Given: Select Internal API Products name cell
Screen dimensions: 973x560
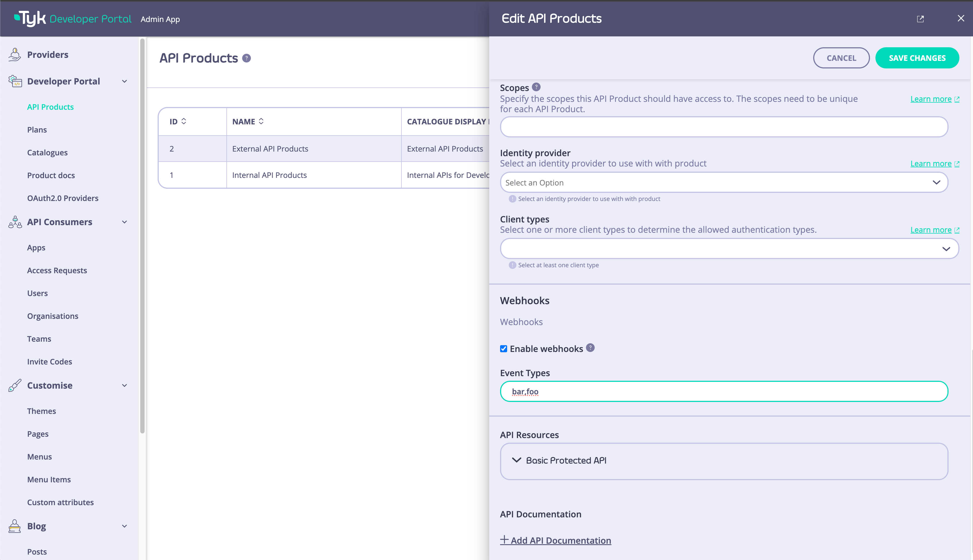Looking at the screenshot, I should (314, 175).
